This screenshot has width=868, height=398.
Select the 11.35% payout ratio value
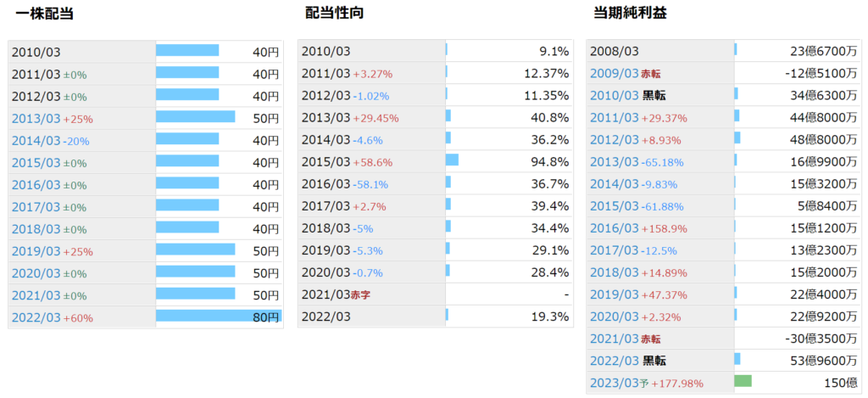(547, 95)
